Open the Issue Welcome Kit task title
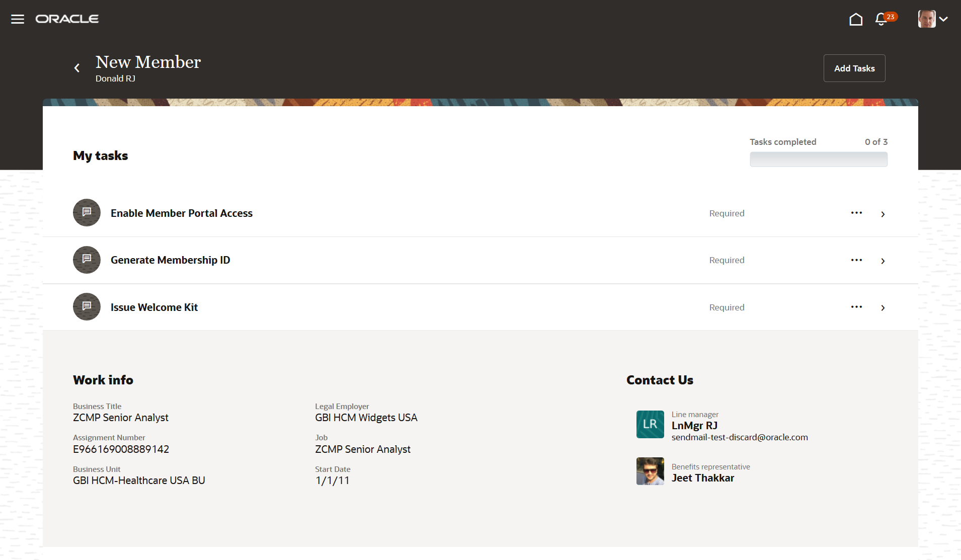961x560 pixels. 154,307
